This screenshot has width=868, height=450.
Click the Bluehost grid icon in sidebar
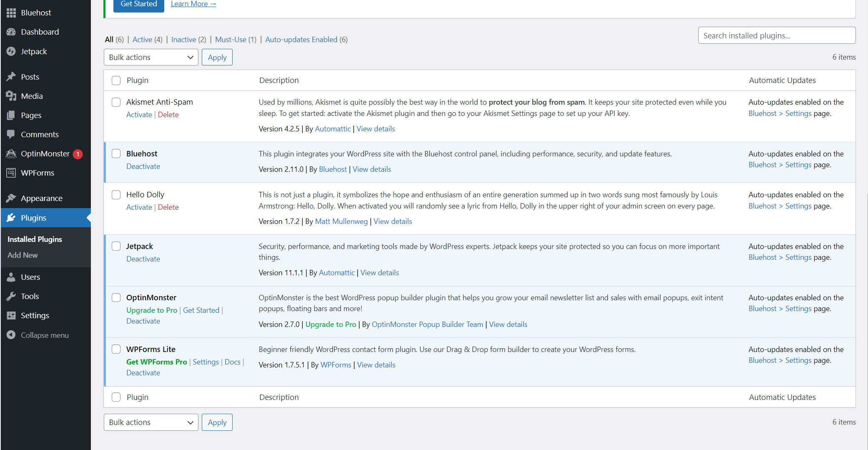coord(11,13)
